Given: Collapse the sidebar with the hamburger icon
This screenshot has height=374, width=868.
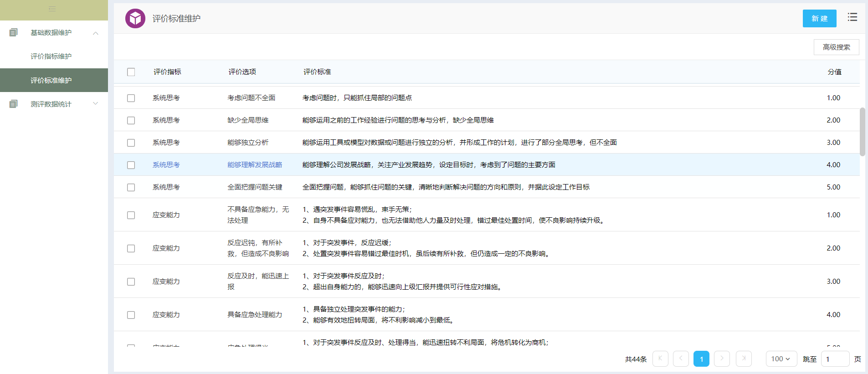Looking at the screenshot, I should pyautogui.click(x=52, y=9).
